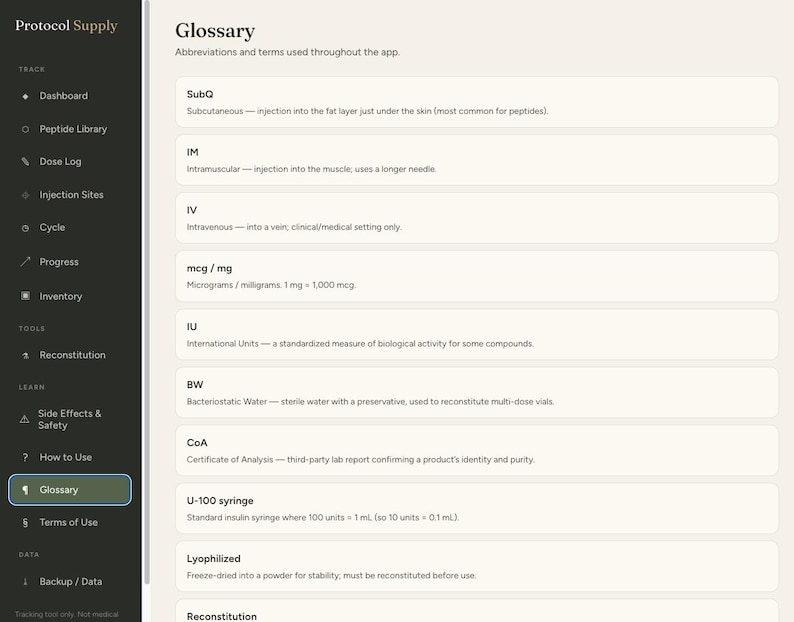Click the SubQ term heading

tap(200, 94)
